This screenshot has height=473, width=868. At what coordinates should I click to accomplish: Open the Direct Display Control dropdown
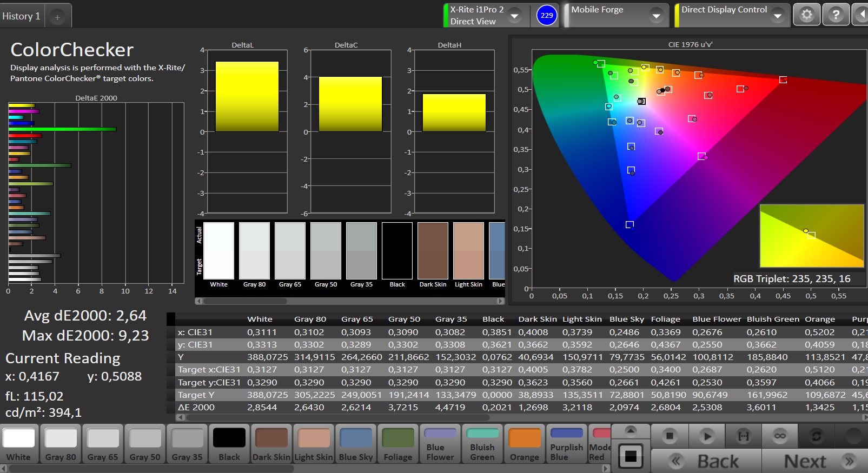[x=777, y=16]
